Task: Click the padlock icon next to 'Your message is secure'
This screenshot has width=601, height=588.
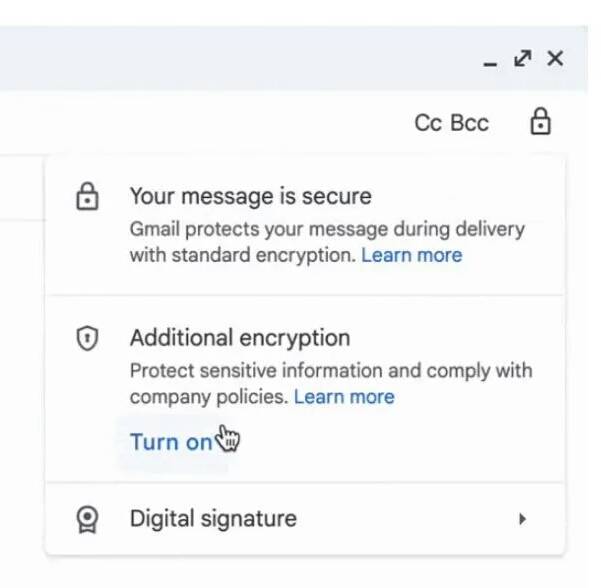Action: (88, 198)
